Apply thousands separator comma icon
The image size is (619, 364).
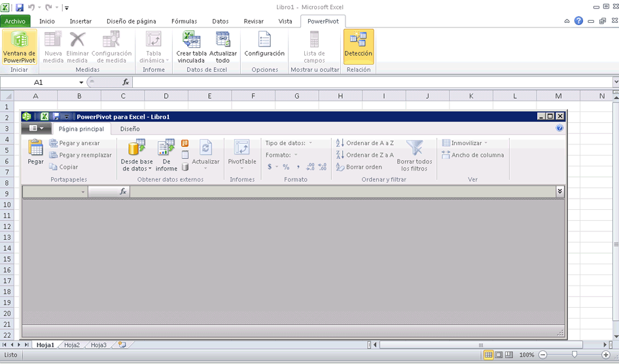298,167
